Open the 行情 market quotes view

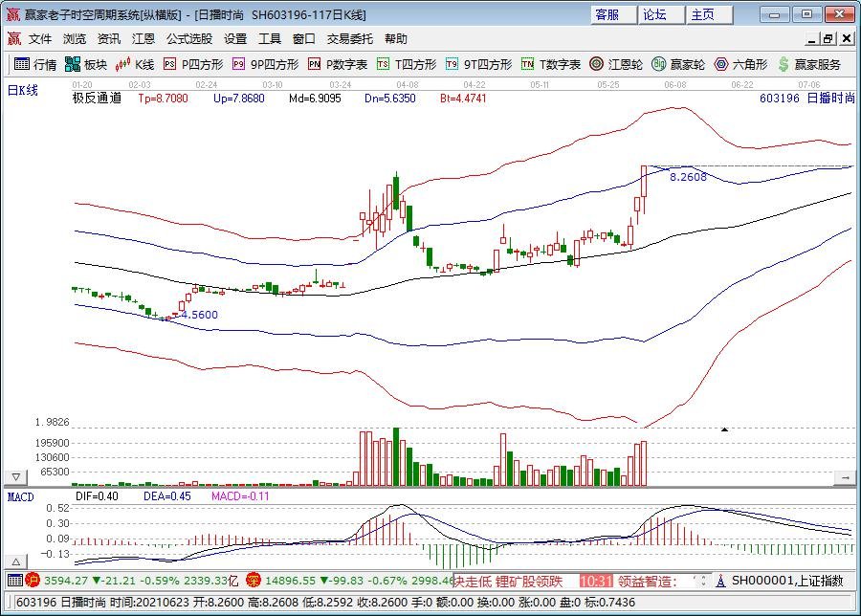click(35, 64)
